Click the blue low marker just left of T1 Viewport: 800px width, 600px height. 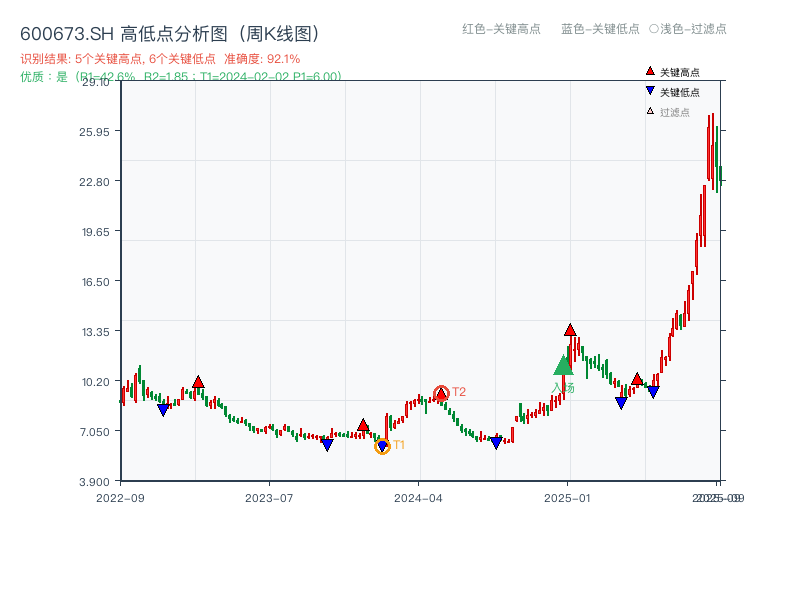coord(327,445)
